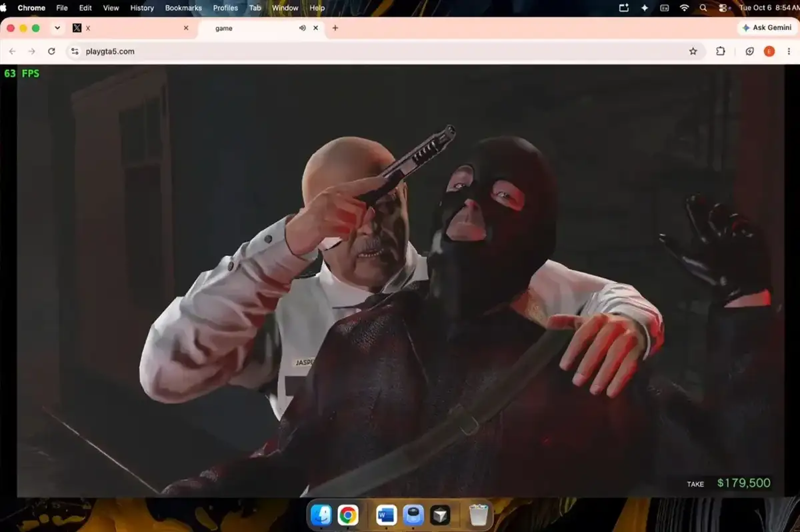Click the game canvas scene
This screenshot has width=800, height=532.
pyautogui.click(x=400, y=280)
